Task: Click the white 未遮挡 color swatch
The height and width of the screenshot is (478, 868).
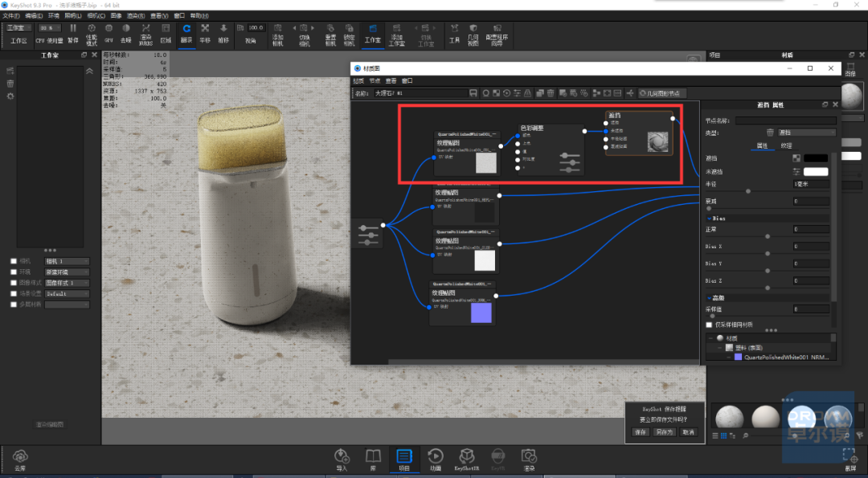Action: [816, 172]
